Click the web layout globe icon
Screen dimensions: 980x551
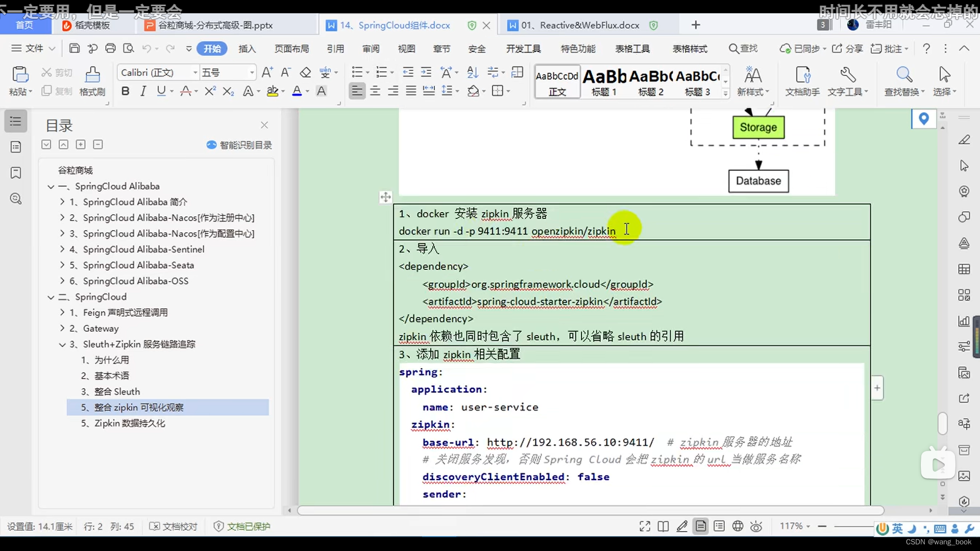[x=738, y=527]
